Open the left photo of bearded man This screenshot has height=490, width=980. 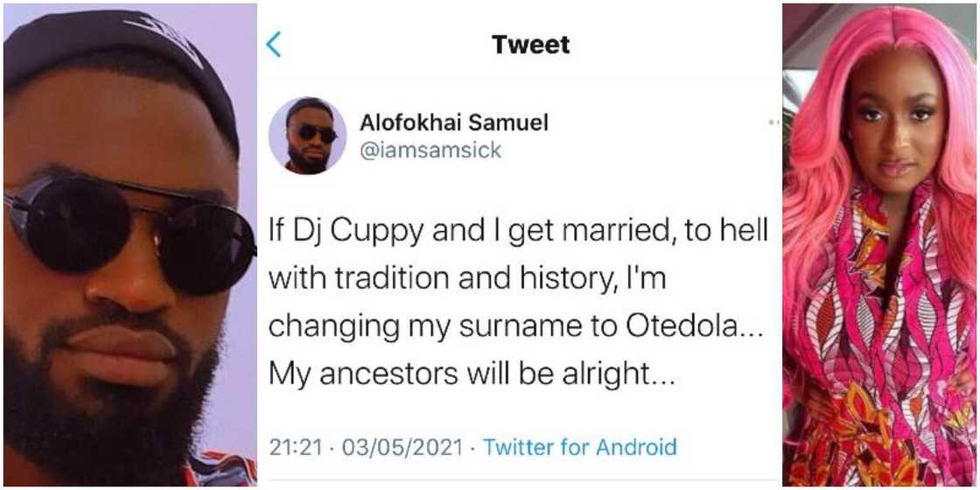[x=128, y=245]
